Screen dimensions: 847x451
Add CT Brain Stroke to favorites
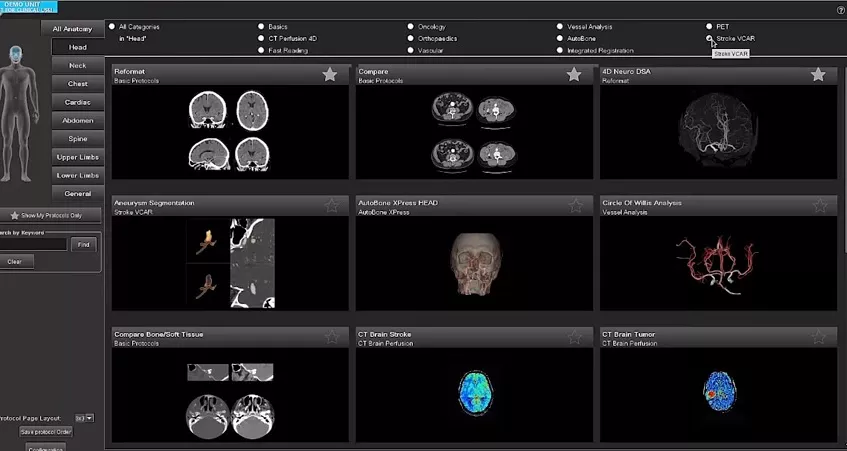click(576, 338)
